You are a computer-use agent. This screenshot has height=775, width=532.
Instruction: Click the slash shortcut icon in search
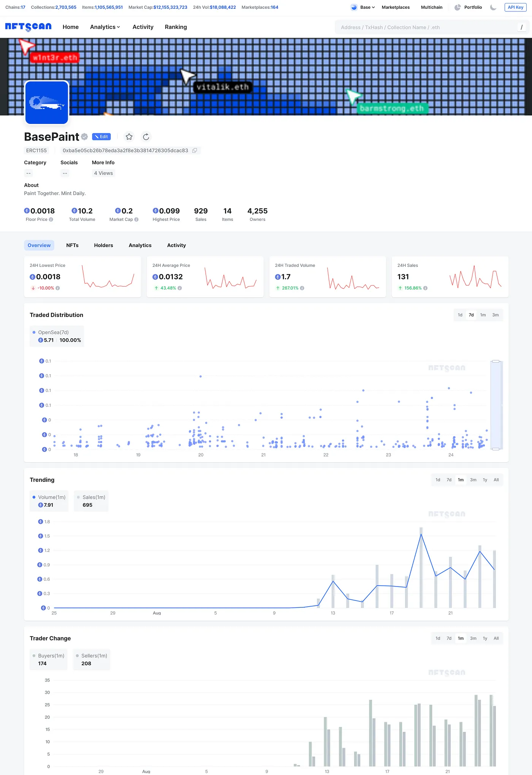[521, 27]
